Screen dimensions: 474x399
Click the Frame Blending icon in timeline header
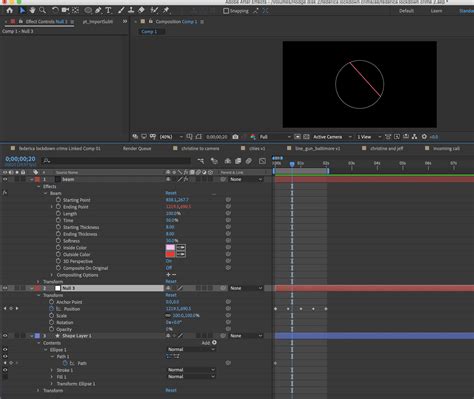[238, 161]
